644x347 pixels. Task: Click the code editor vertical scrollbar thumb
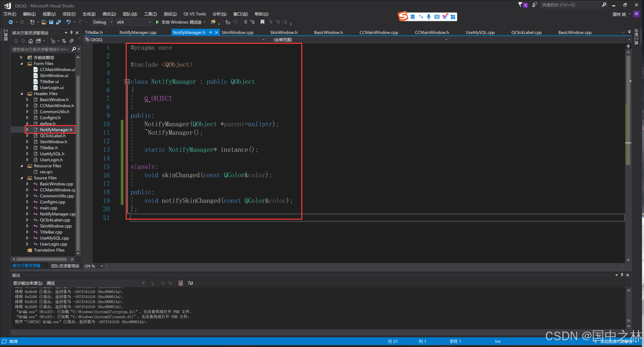pos(628,110)
